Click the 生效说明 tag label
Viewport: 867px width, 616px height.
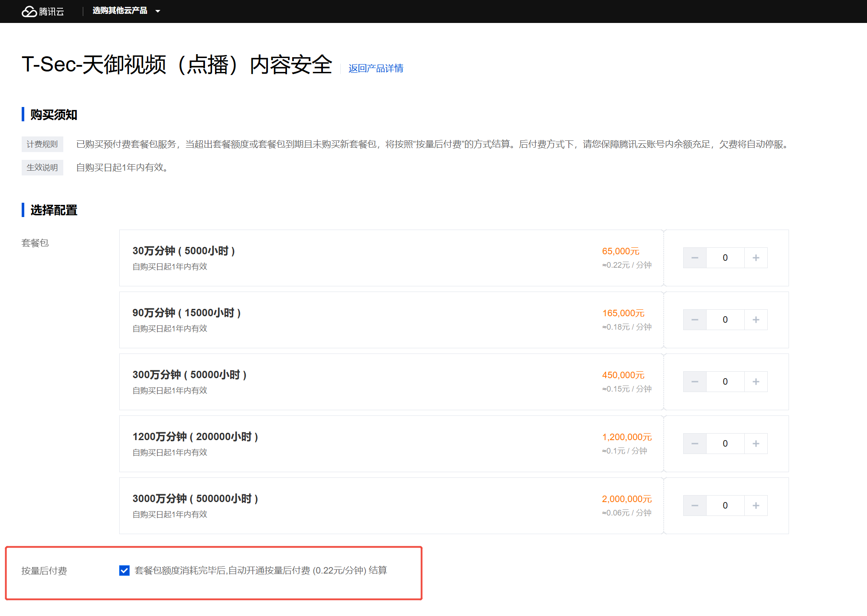42,168
